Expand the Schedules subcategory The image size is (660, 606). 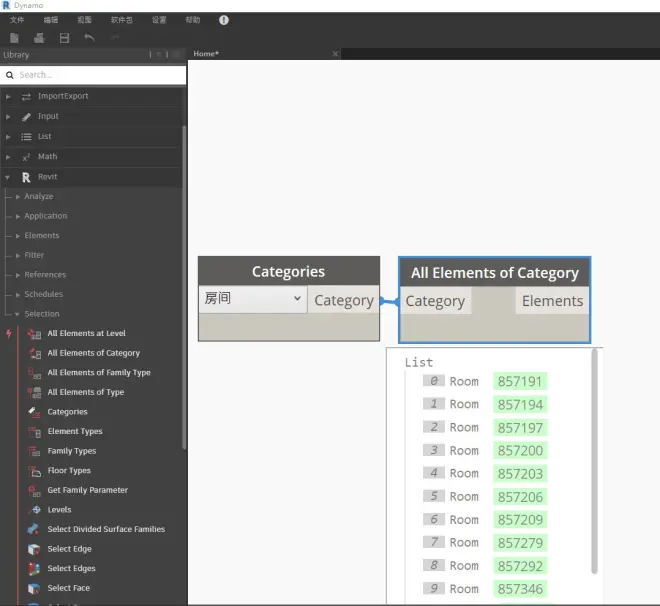(x=18, y=295)
